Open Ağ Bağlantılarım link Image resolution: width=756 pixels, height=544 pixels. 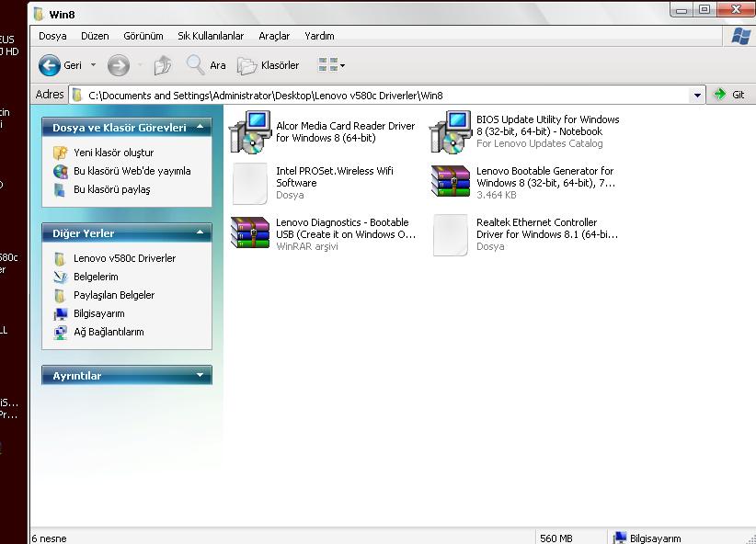click(109, 332)
